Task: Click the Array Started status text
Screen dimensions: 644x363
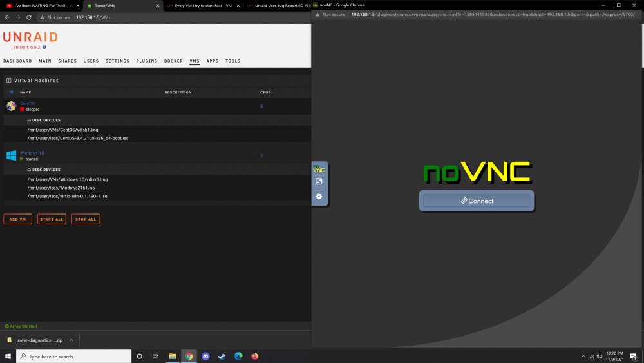Action: pyautogui.click(x=23, y=326)
